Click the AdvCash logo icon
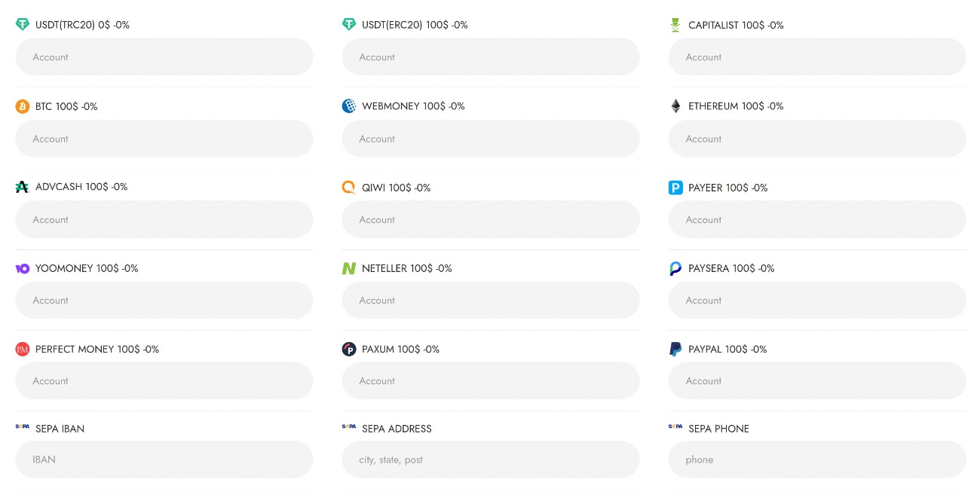 point(23,187)
